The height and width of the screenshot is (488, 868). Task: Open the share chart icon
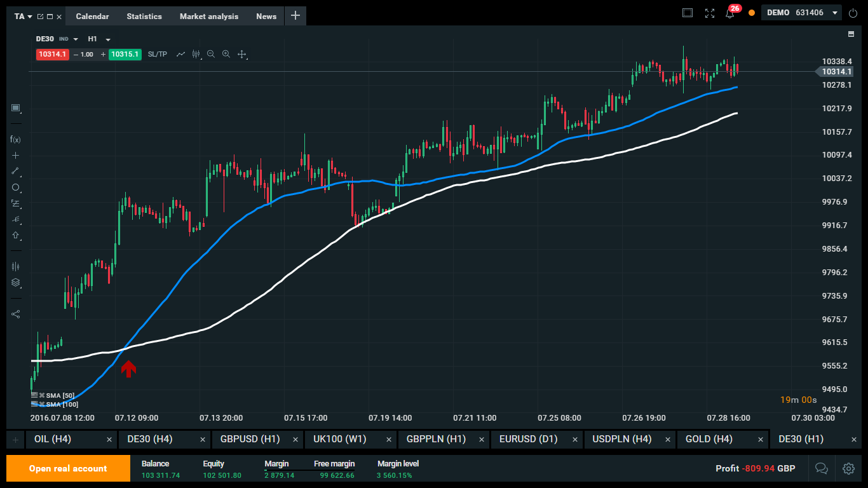(x=15, y=314)
